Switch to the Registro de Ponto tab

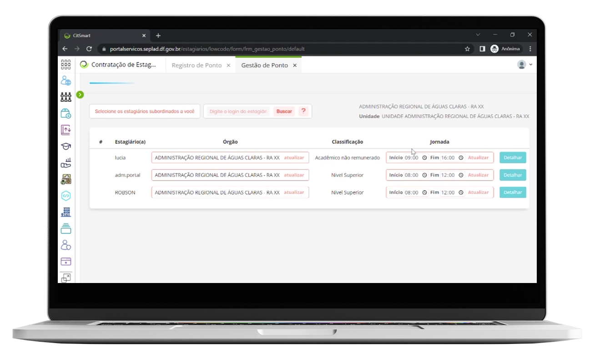[x=197, y=65]
